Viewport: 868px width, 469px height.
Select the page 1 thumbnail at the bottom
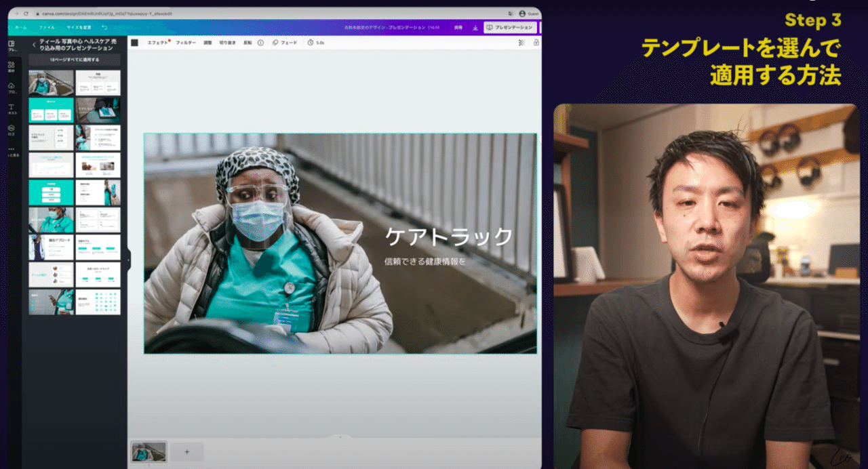point(149,451)
